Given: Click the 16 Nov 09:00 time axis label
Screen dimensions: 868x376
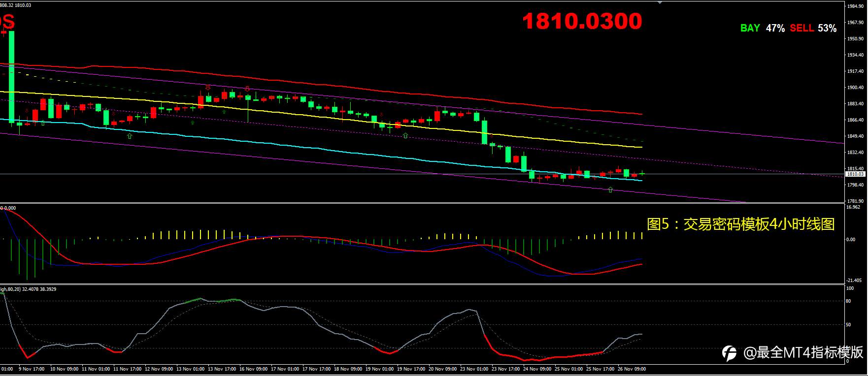Looking at the screenshot, I should [253, 369].
